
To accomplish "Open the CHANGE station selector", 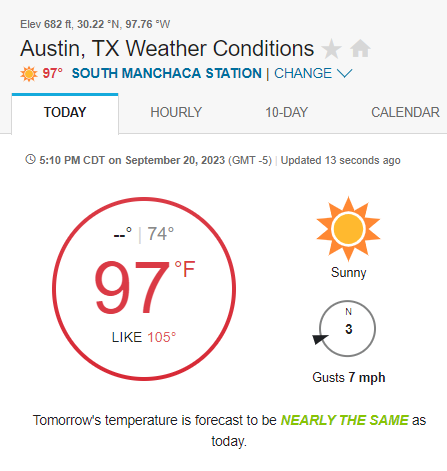I will pyautogui.click(x=303, y=73).
